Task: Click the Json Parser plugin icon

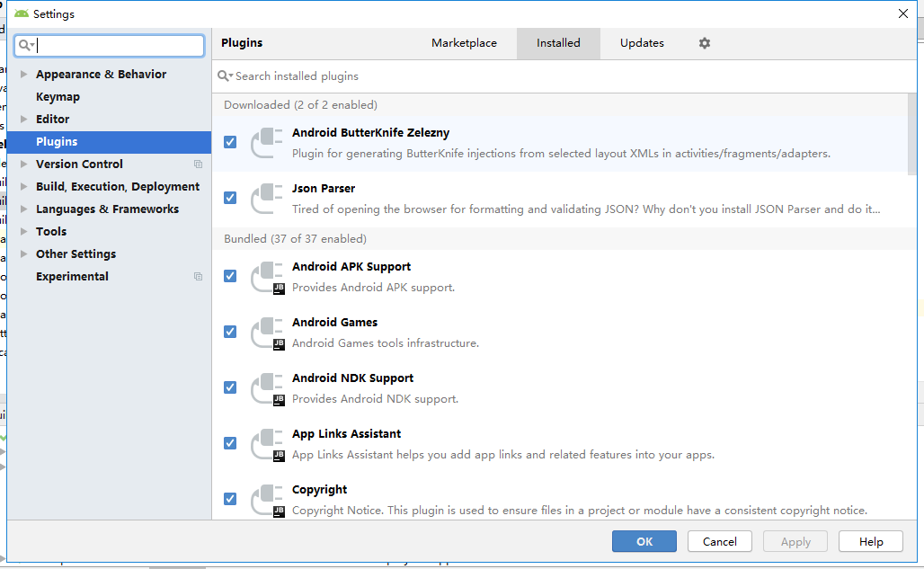Action: coord(267,199)
